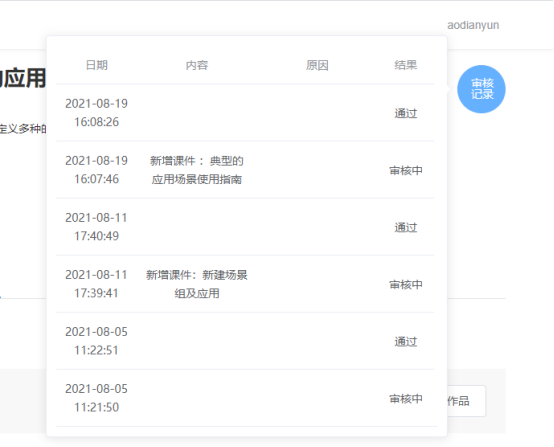Click 通过 result in the 17:40:49 row

[406, 228]
